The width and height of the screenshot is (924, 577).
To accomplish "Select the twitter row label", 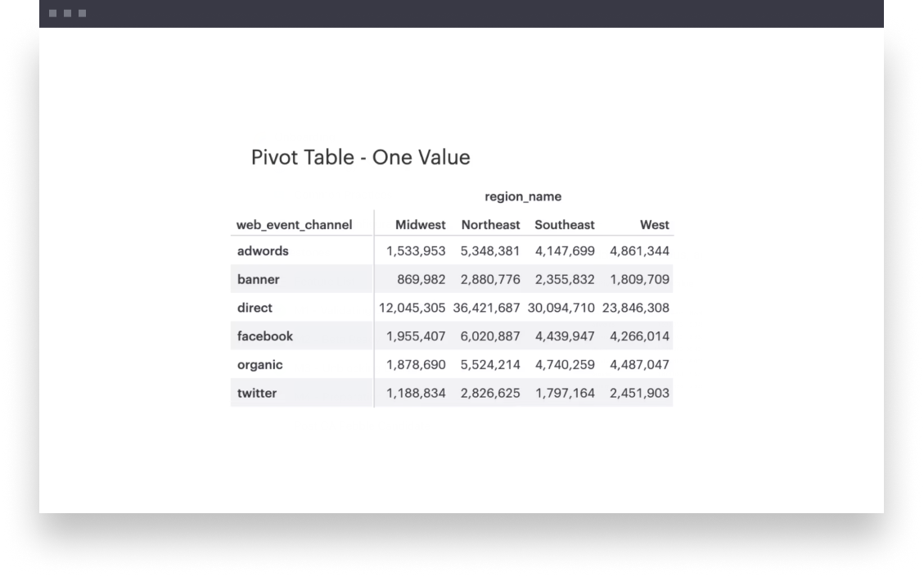I will 257,394.
